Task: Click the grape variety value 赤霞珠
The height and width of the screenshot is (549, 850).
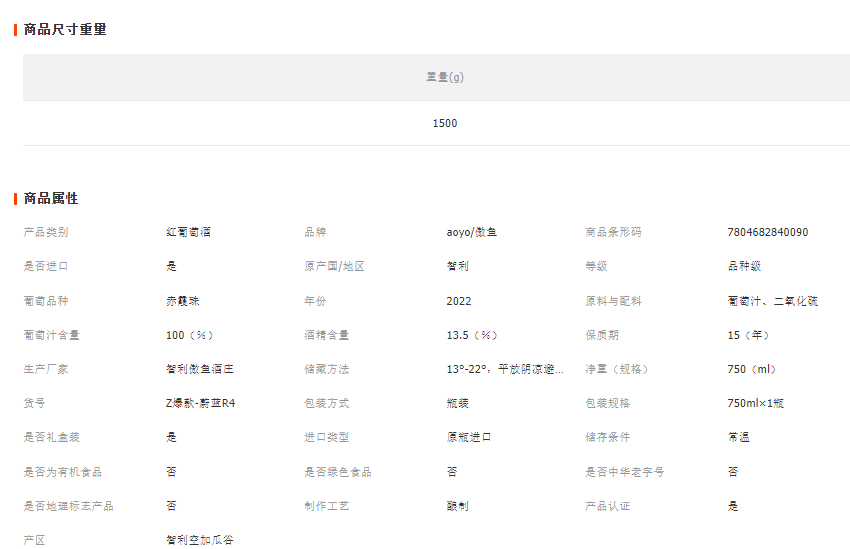Action: (182, 301)
